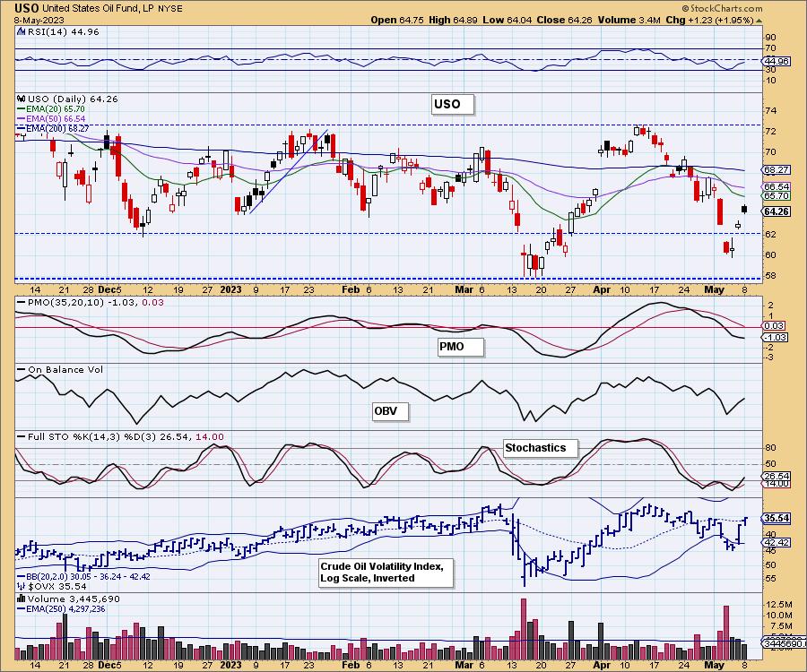
Task: Click the candlestick icon beside USO (Daily)
Action: click(x=22, y=99)
